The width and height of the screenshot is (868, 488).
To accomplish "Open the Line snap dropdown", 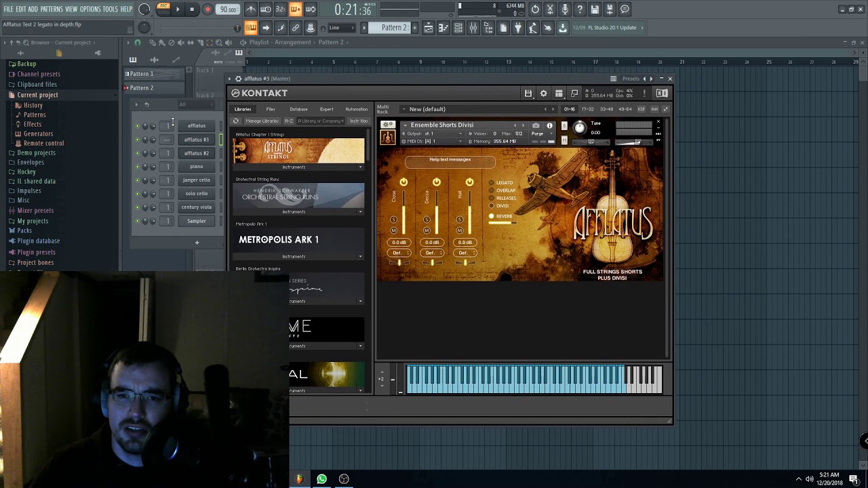I will (x=342, y=28).
